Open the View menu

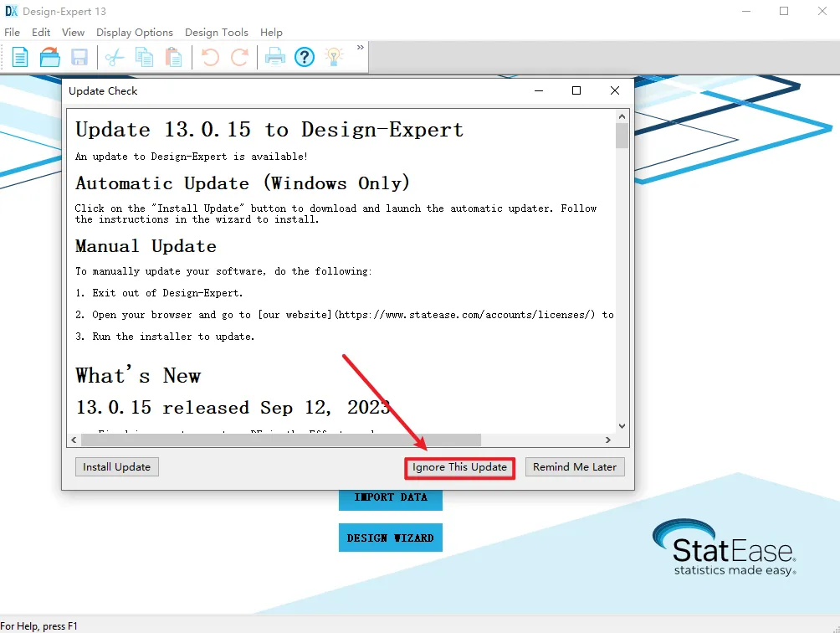(x=73, y=33)
